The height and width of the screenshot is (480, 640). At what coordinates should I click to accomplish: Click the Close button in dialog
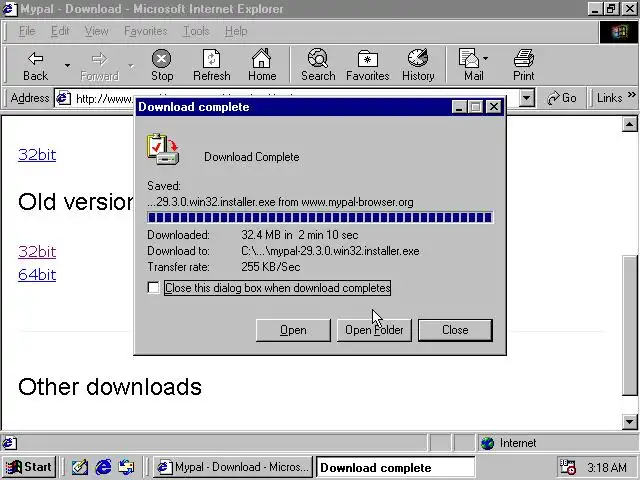coord(455,330)
